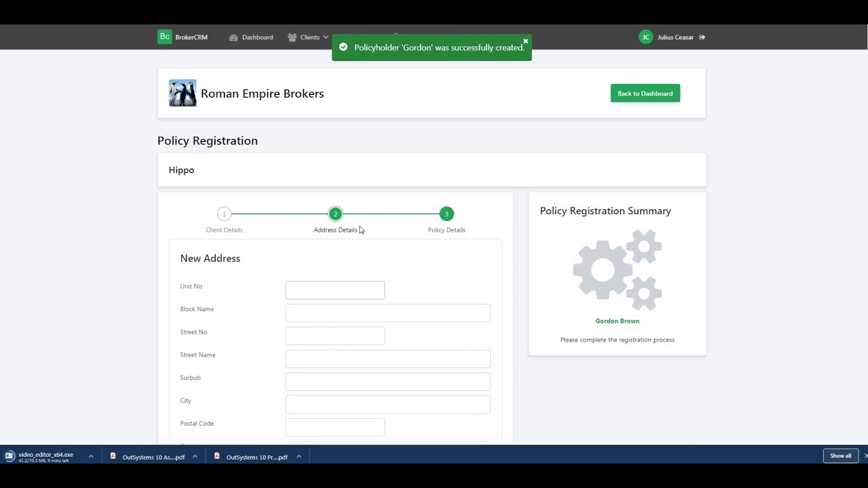Click PDF icon of OutSystems 10 As....pdf

click(113, 457)
